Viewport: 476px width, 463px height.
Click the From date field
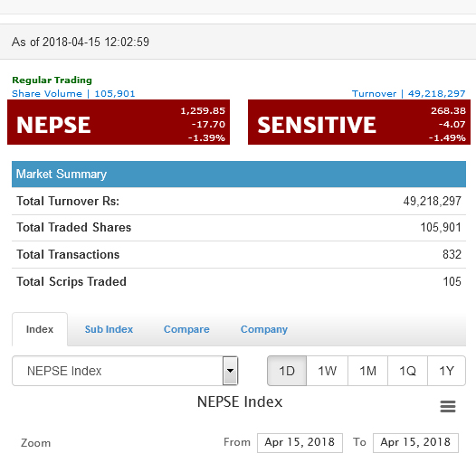click(300, 443)
